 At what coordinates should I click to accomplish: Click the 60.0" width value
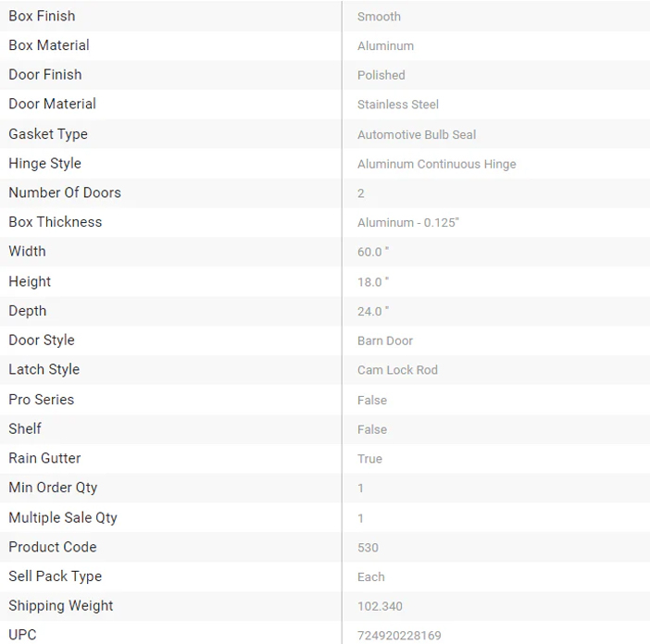[x=373, y=253]
